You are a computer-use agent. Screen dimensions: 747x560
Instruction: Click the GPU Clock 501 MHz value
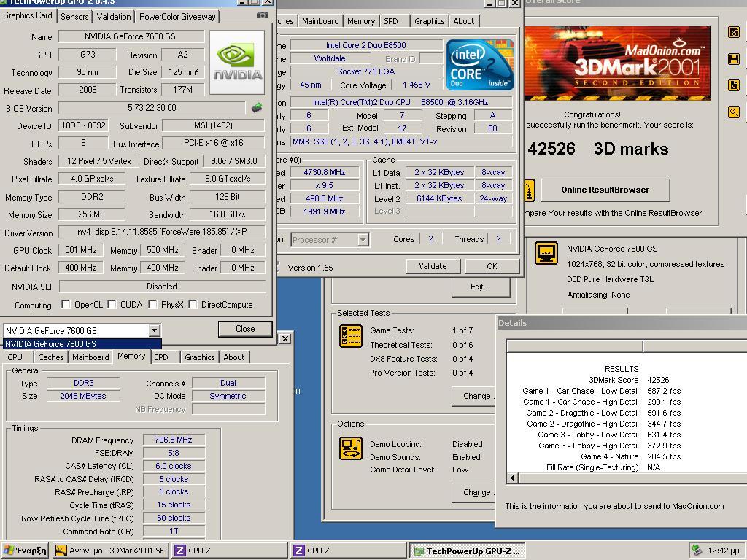tap(80, 250)
